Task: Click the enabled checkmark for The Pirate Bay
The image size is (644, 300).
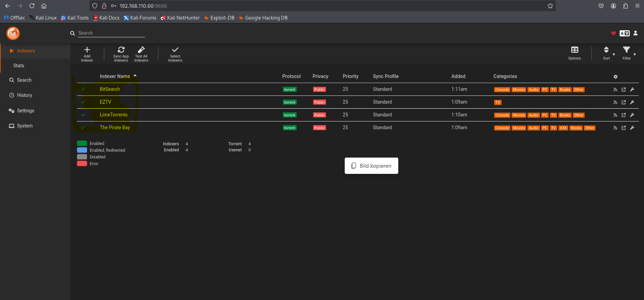Action: (x=83, y=128)
